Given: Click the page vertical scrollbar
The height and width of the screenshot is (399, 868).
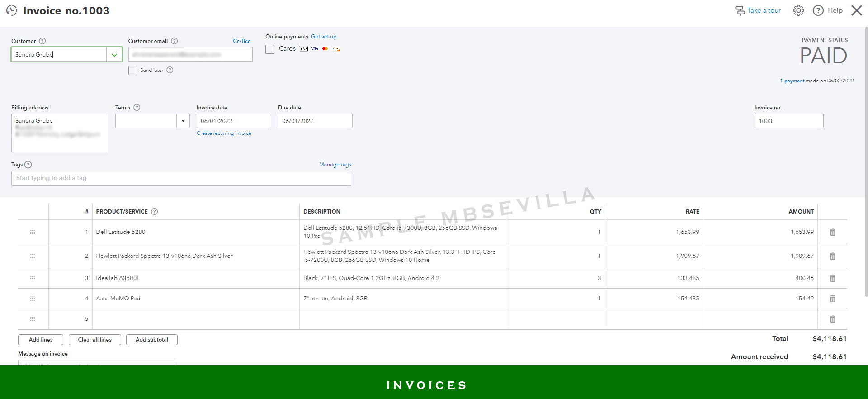Looking at the screenshot, I should pyautogui.click(x=866, y=163).
